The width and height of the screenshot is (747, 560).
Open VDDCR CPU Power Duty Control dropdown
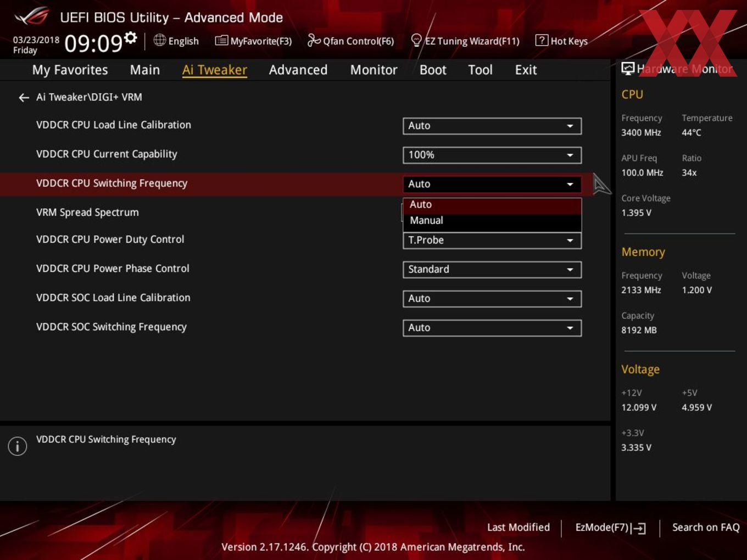492,240
